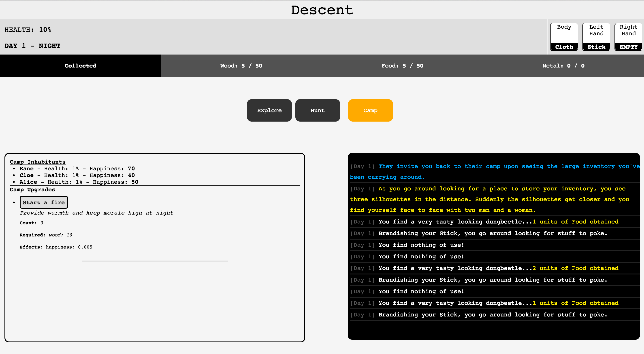Select inhabitant Cloe's row

77,175
